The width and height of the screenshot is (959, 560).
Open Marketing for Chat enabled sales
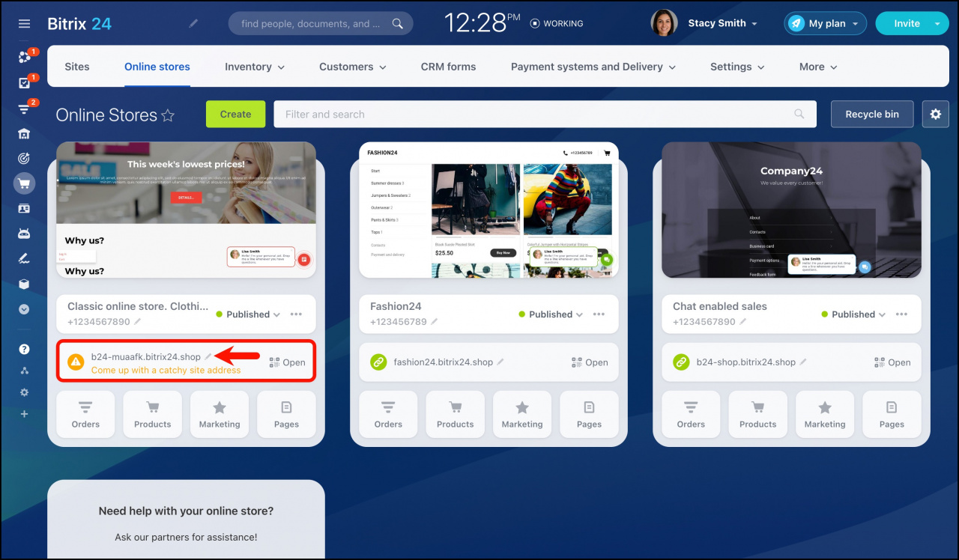[825, 414]
